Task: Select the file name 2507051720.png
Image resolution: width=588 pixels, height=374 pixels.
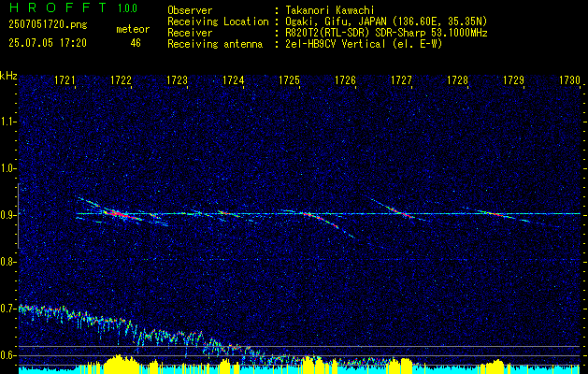Action: tap(48, 25)
